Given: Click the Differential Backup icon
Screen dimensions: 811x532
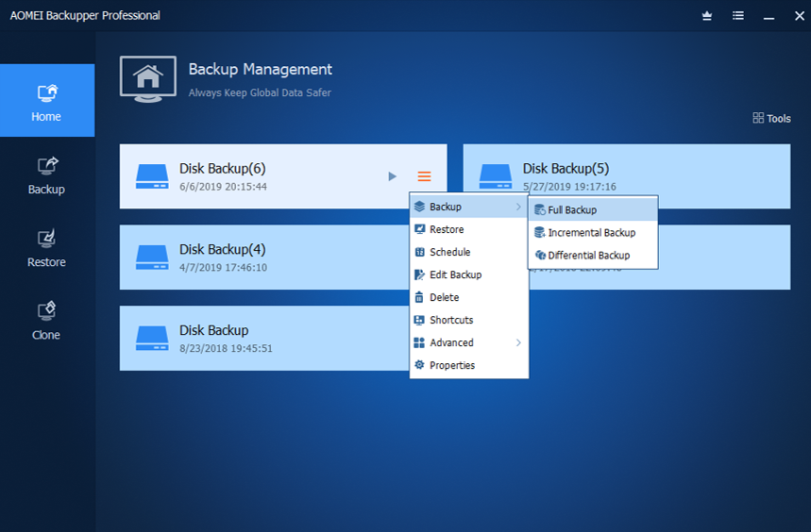Looking at the screenshot, I should [540, 256].
